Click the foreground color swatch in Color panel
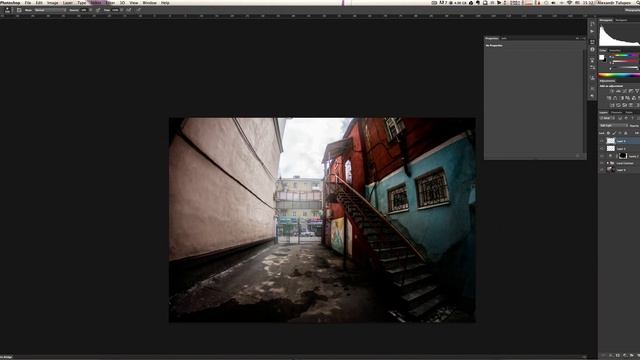640x360 pixels. [602, 57]
